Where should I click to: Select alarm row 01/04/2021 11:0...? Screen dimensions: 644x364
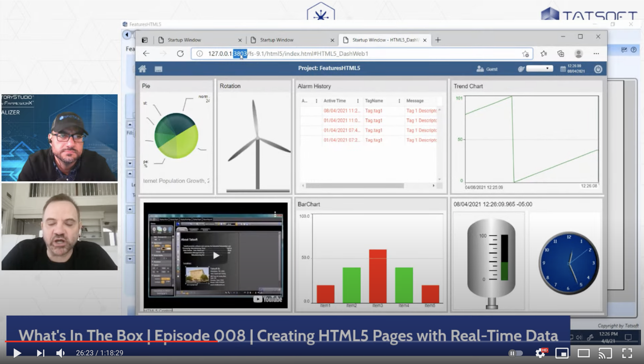[x=369, y=120]
